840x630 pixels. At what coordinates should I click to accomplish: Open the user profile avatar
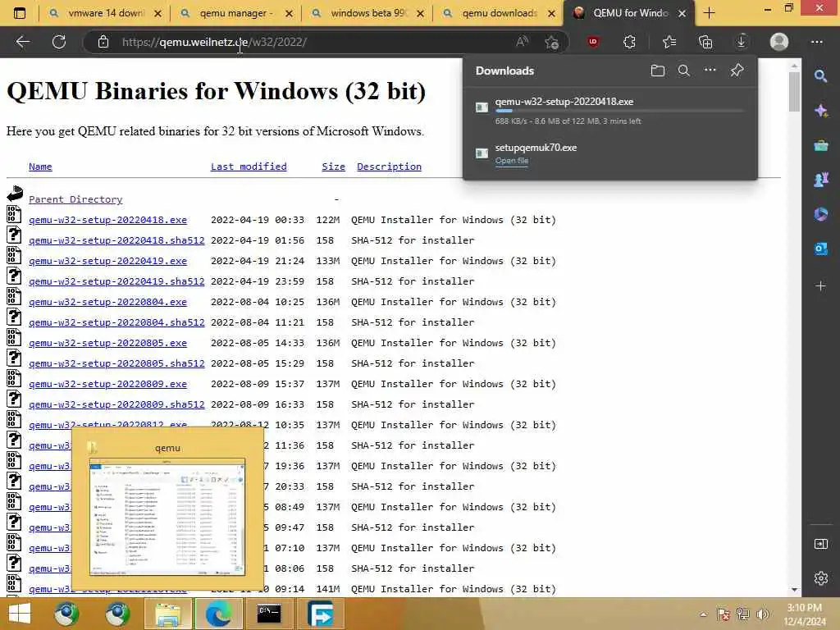(x=779, y=42)
